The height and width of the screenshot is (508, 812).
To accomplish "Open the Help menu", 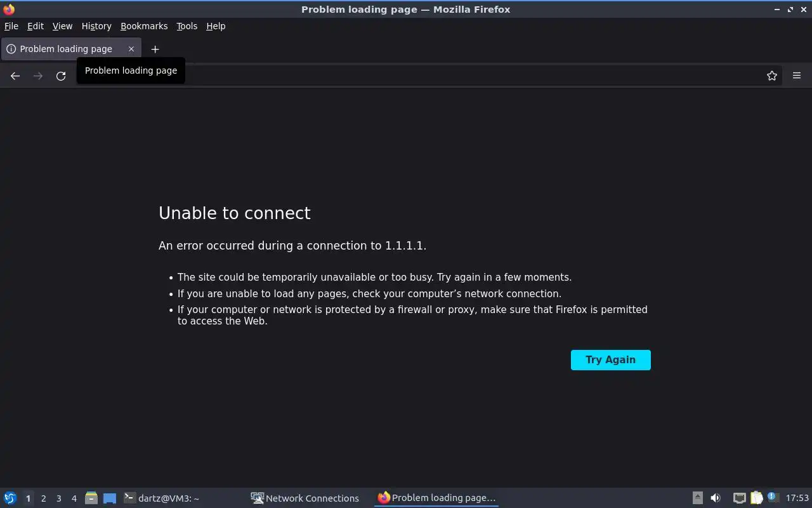I will click(x=216, y=26).
